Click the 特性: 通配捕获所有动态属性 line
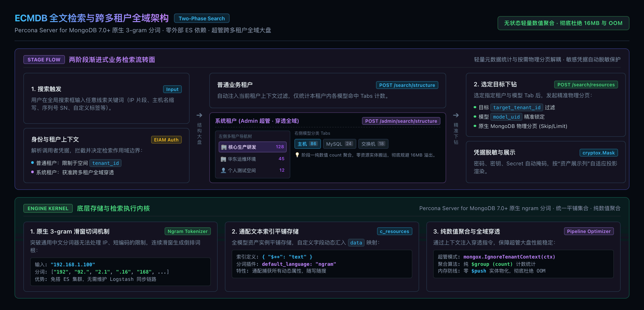The image size is (644, 310). (281, 271)
